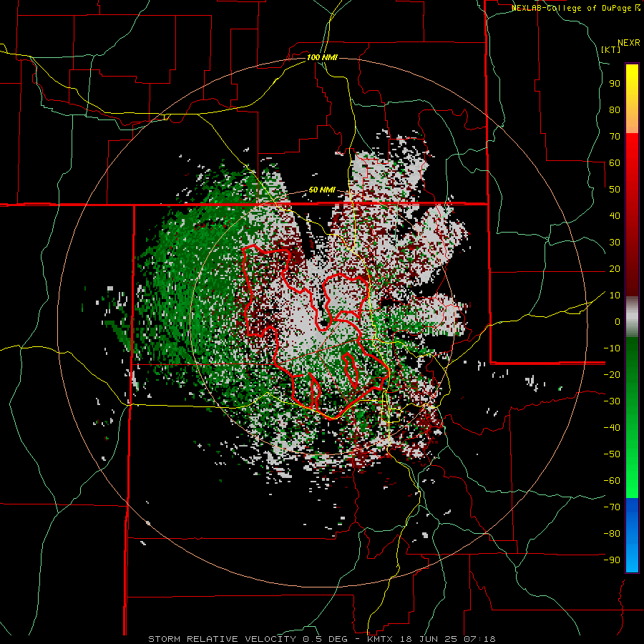Click the 60 value on velocity scale
The width and height of the screenshot is (644, 644).
pyautogui.click(x=615, y=162)
